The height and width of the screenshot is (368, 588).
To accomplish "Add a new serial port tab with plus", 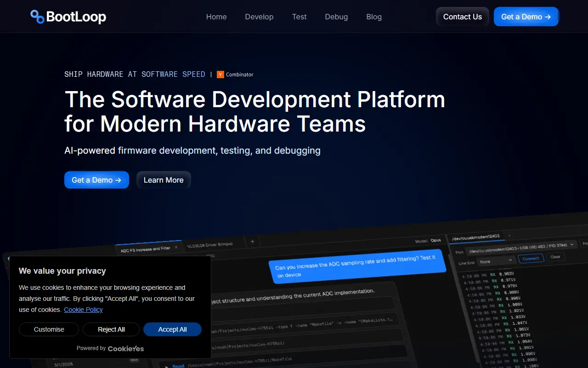I will click(x=509, y=236).
